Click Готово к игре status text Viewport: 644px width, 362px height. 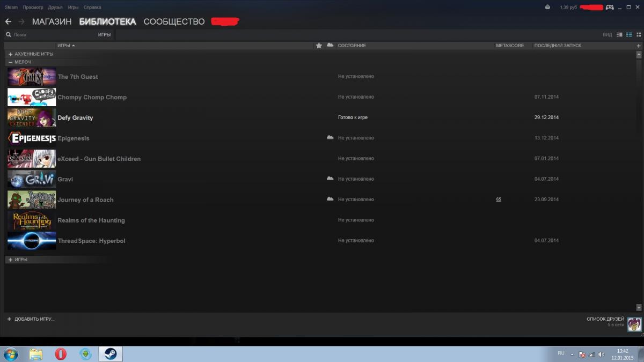pos(353,117)
